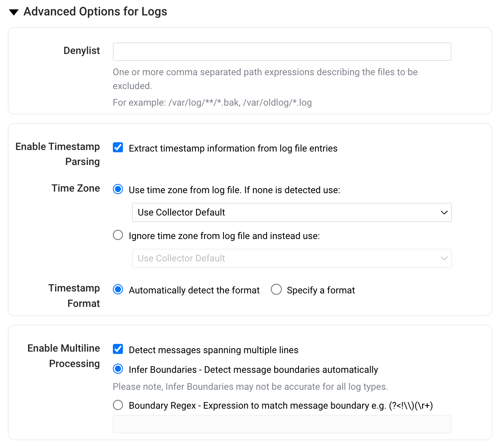This screenshot has height=448, width=500.
Task: Enable Infer Boundaries message detection
Action: click(117, 369)
